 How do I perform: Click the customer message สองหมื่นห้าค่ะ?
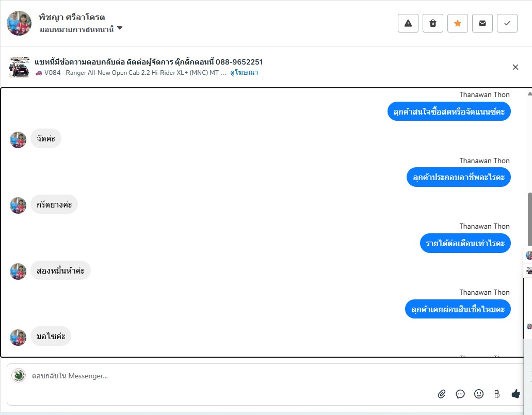[60, 270]
